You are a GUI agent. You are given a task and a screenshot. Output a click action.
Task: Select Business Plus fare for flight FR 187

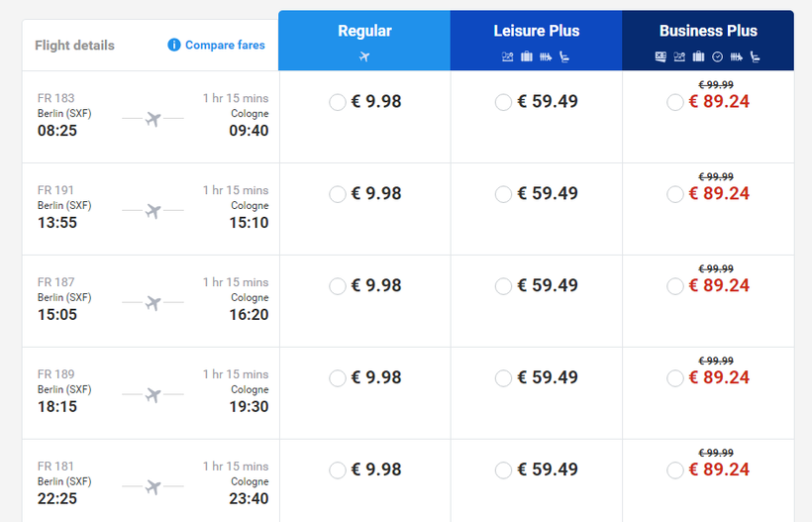pos(675,286)
